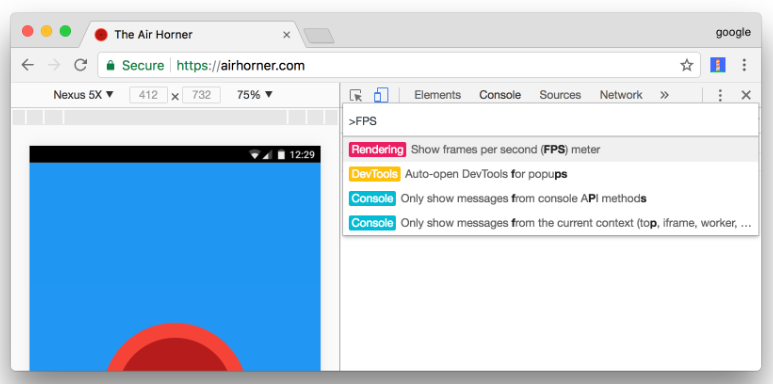Viewport: 773px width, 384px height.
Task: Select Only show messages from current context
Action: pos(551,223)
